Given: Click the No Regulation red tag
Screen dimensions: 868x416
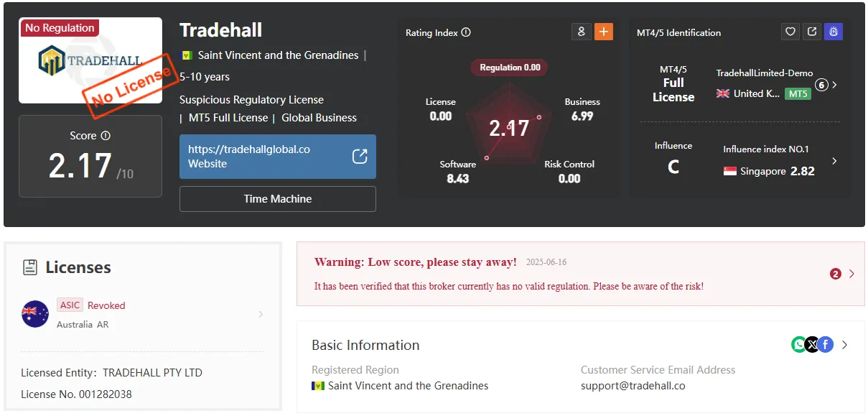Looking at the screenshot, I should point(60,28).
